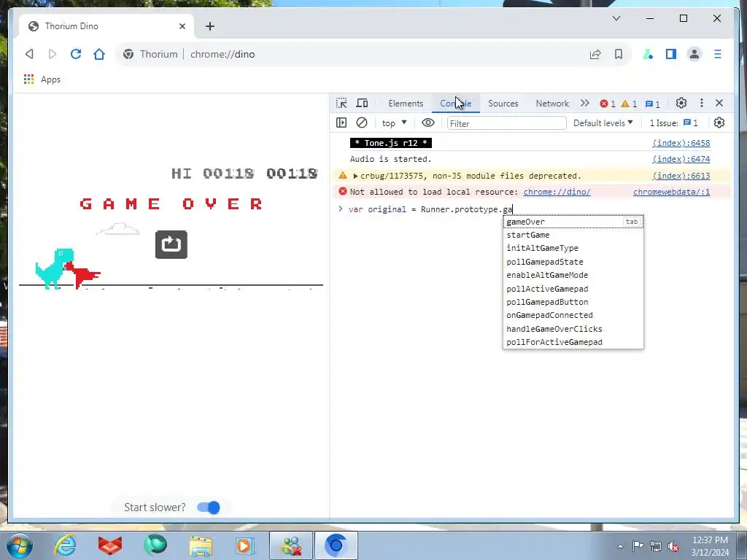Select pollForActiveGamepad autocomplete suggestion
The image size is (747, 560).
[x=573, y=343]
